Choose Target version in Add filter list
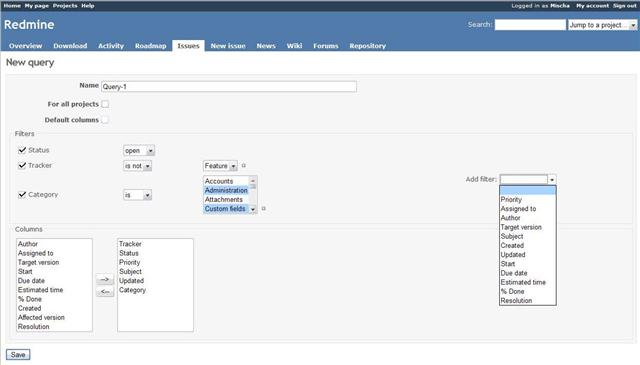Image resolution: width=640 pixels, height=365 pixels. [x=527, y=227]
